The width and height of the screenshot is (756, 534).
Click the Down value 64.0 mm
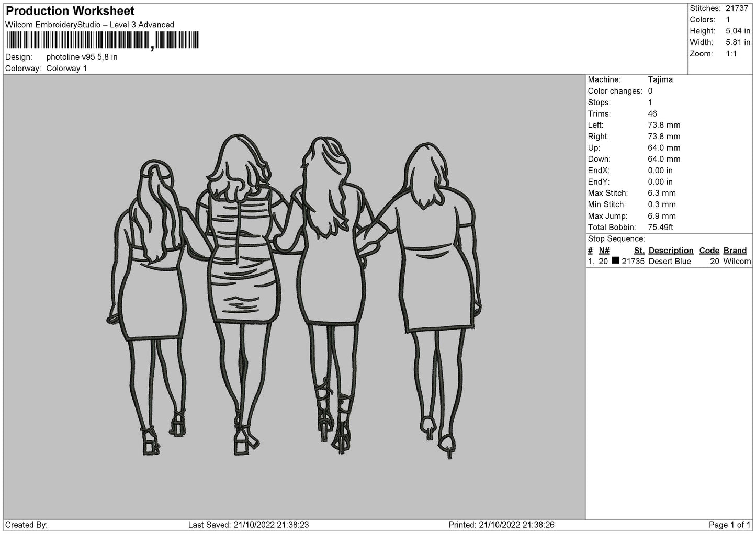[x=664, y=159]
